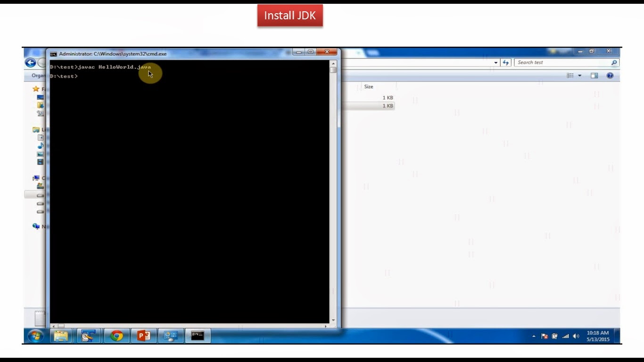Show hidden system tray icons arrow
This screenshot has width=644, height=362.
point(534,337)
